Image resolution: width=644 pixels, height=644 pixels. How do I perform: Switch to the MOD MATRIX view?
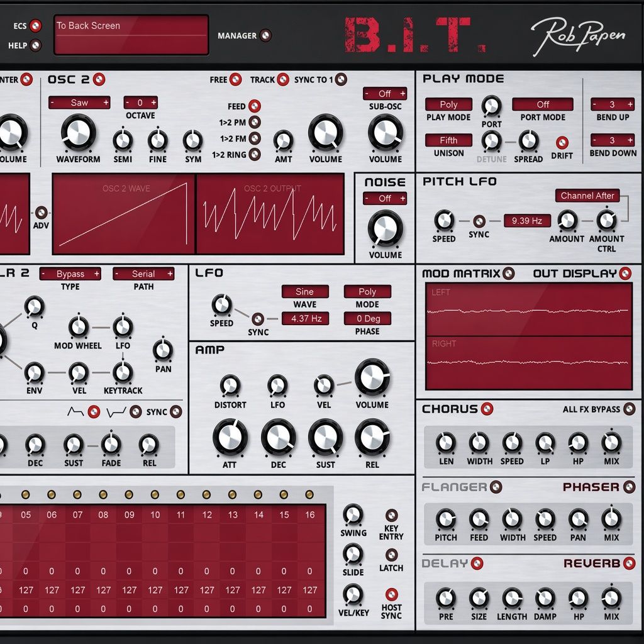[508, 273]
